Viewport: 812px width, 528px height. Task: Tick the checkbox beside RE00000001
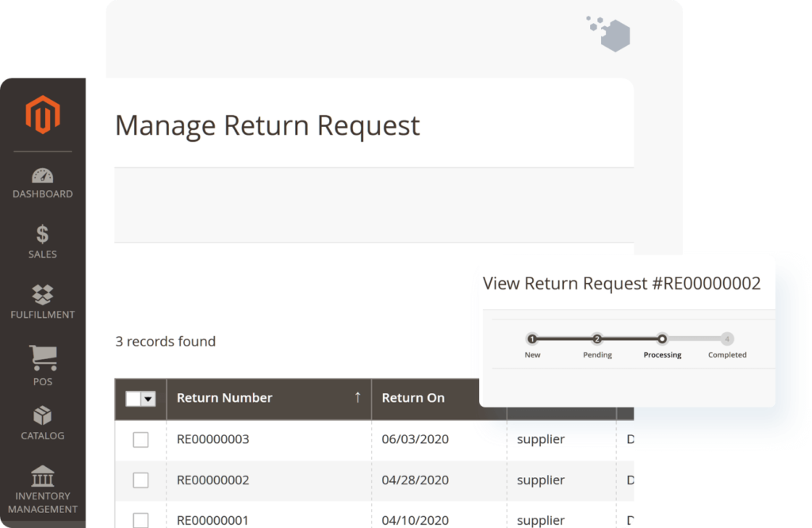[140, 519]
